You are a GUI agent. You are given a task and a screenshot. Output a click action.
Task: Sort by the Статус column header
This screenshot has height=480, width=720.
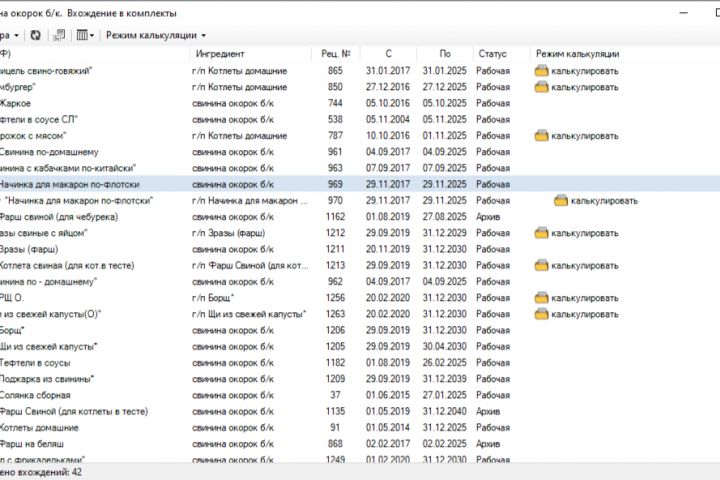click(x=492, y=53)
